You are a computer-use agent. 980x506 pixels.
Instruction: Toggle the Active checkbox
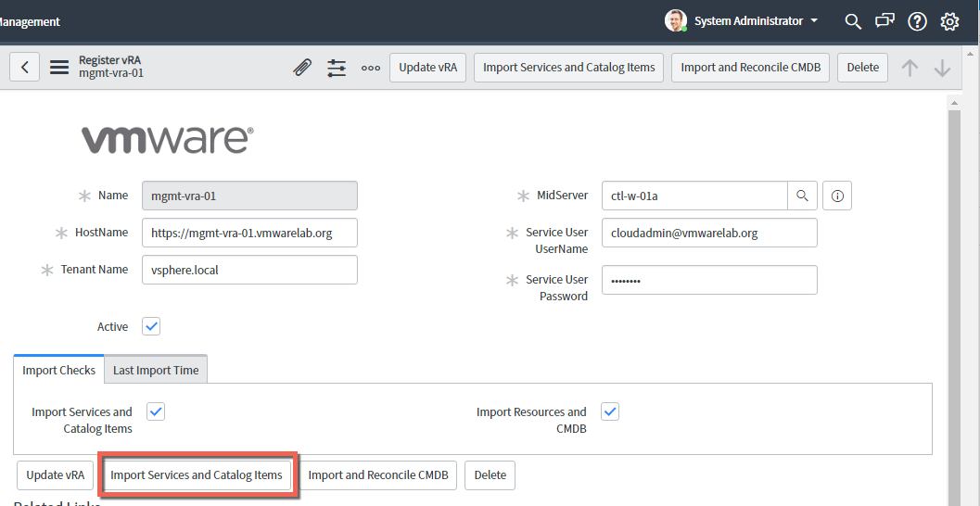pos(152,326)
